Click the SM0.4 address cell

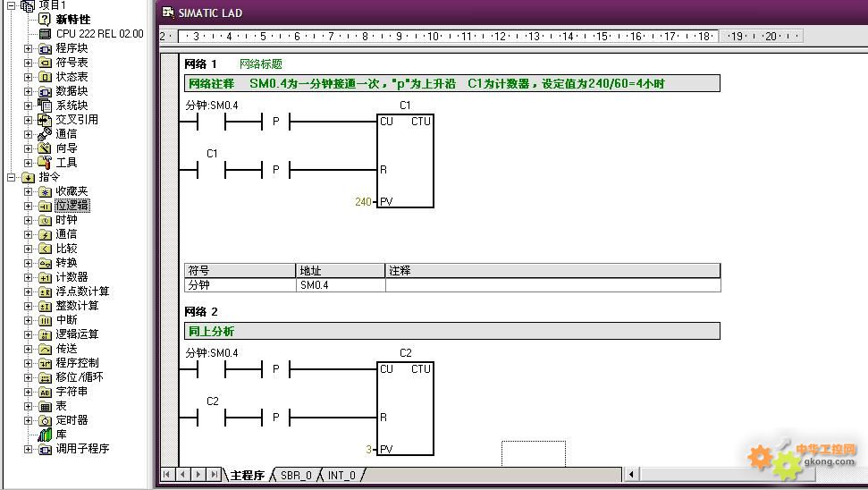click(x=341, y=285)
